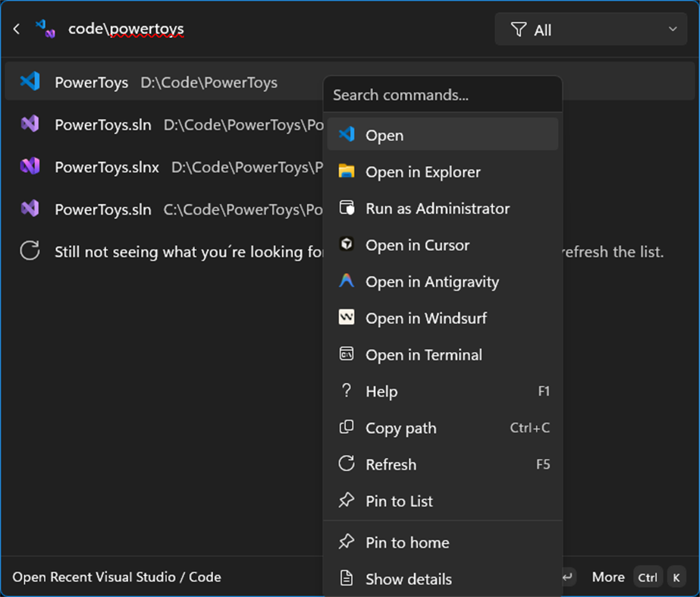Click the circular arrow icon beside Refresh F5
Image resolution: width=700 pixels, height=597 pixels.
pos(347,463)
